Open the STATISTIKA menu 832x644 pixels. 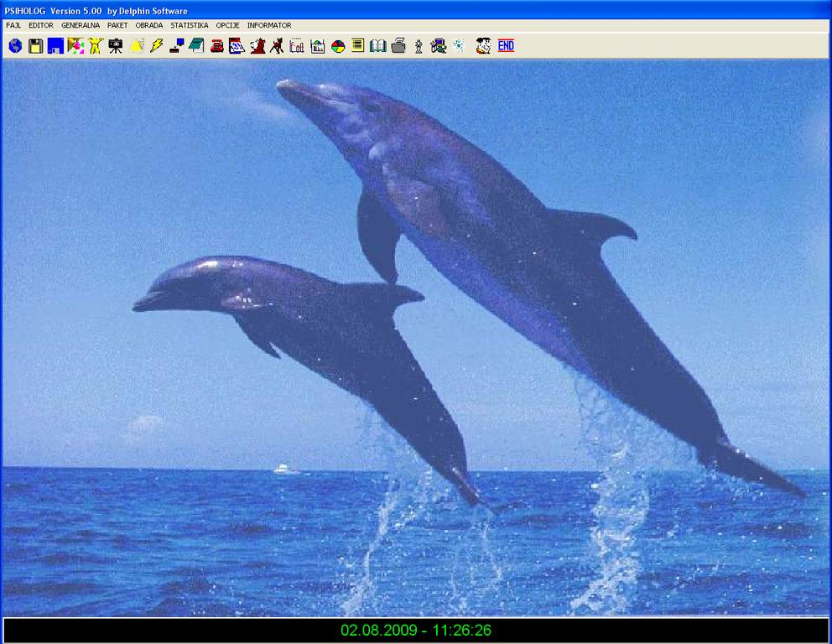[x=190, y=25]
